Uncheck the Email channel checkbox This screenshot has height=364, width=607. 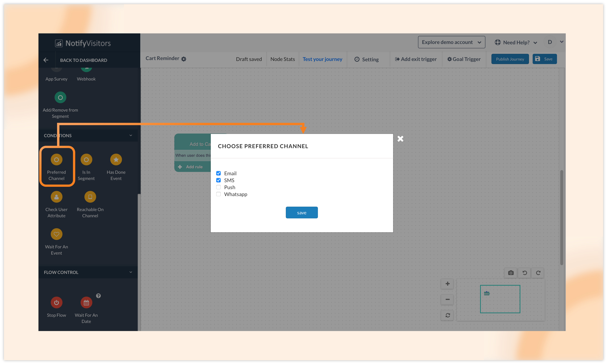tap(218, 173)
